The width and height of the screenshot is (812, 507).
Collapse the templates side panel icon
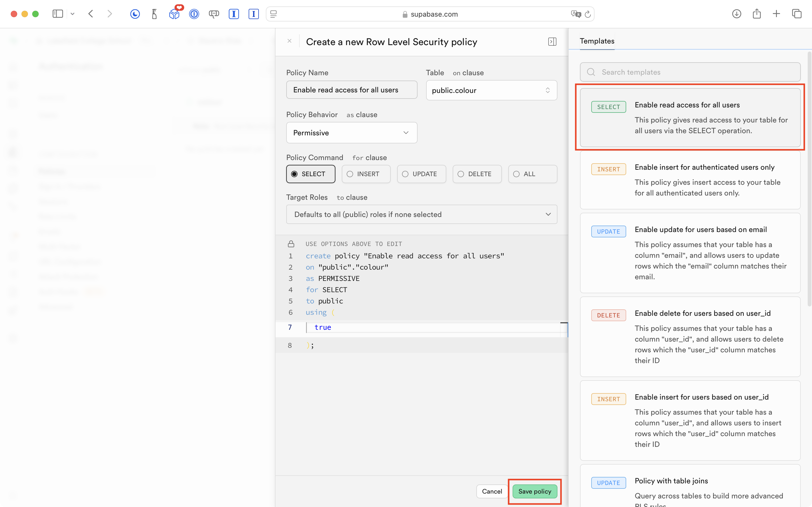pos(552,42)
